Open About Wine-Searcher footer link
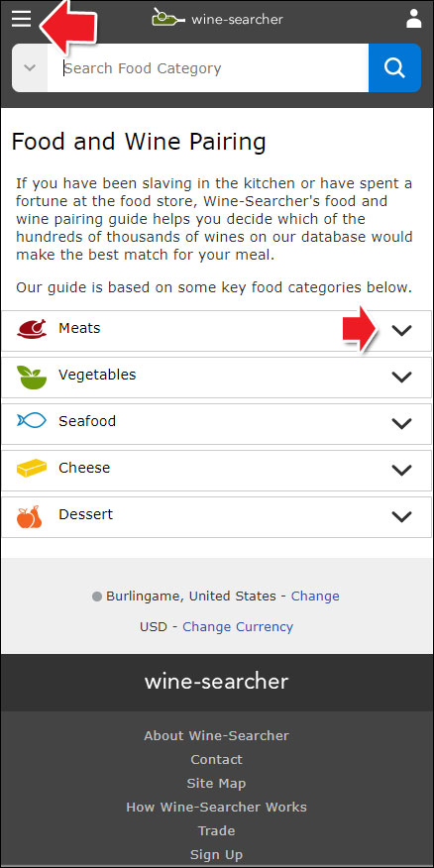Image resolution: width=434 pixels, height=868 pixels. point(216,735)
